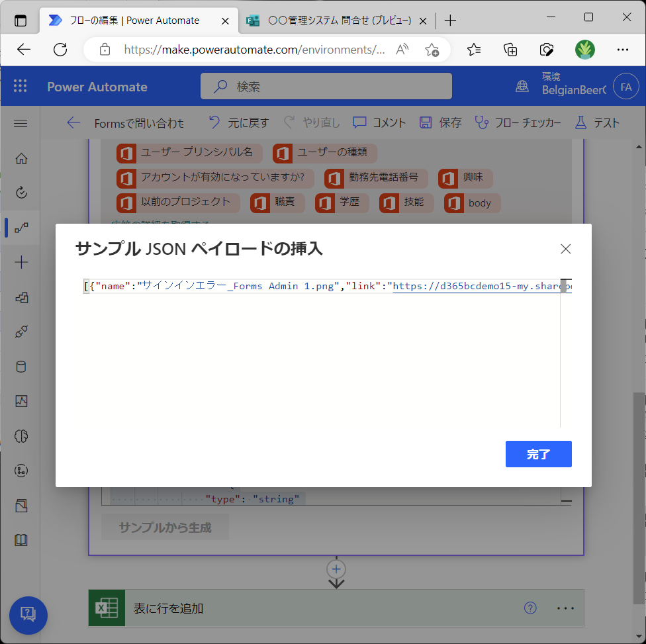Image resolution: width=646 pixels, height=644 pixels.
Task: Click the environment globe icon
Action: pos(522,86)
